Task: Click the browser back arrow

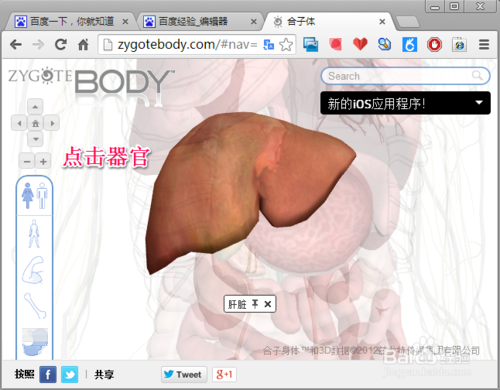Action: click(16, 44)
